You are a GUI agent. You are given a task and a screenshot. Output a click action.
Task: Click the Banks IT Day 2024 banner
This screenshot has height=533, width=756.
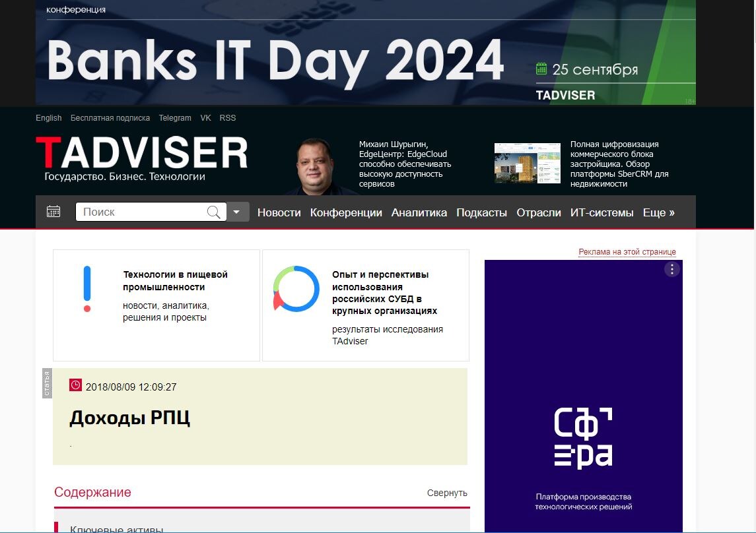(x=366, y=53)
